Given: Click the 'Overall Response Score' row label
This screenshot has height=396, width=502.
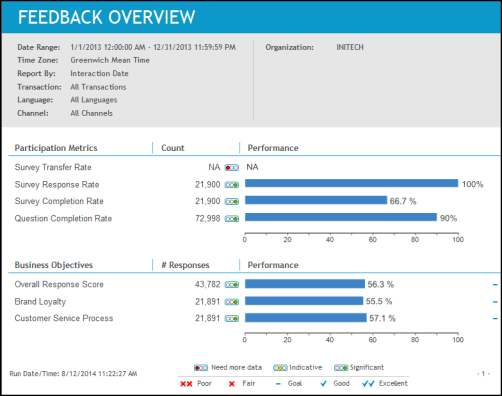Looking at the screenshot, I should [x=59, y=284].
